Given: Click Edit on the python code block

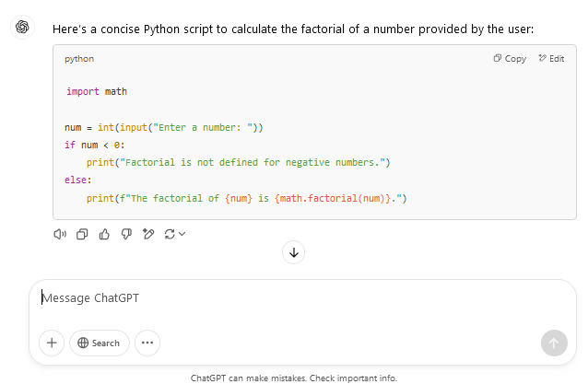Looking at the screenshot, I should click(551, 59).
